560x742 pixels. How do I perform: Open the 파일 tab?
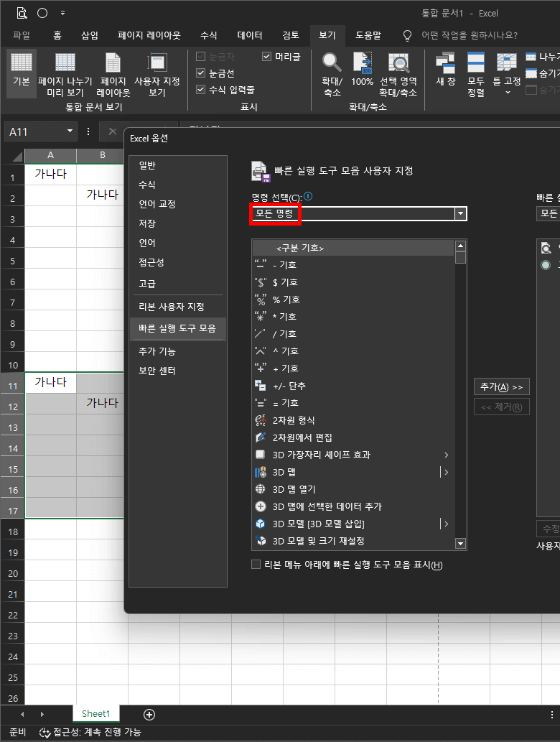tap(22, 35)
